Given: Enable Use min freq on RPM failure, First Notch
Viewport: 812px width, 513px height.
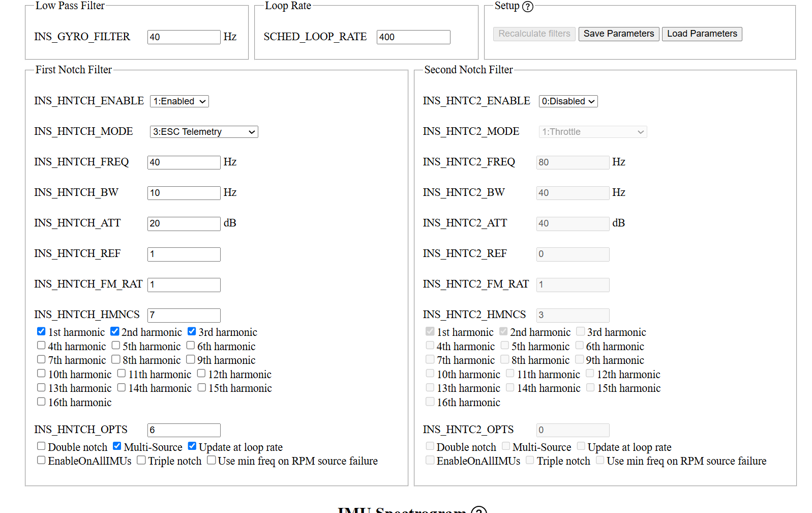Looking at the screenshot, I should click(x=212, y=460).
